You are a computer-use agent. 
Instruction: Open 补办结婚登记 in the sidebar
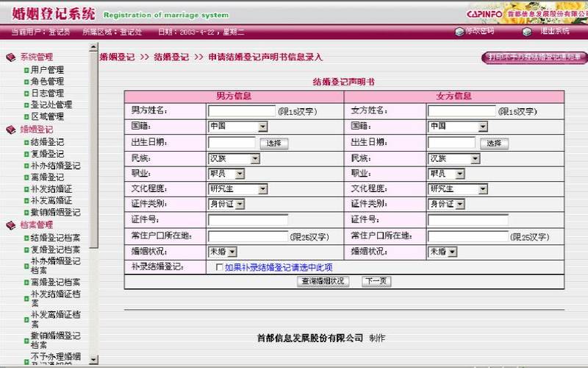tap(56, 166)
